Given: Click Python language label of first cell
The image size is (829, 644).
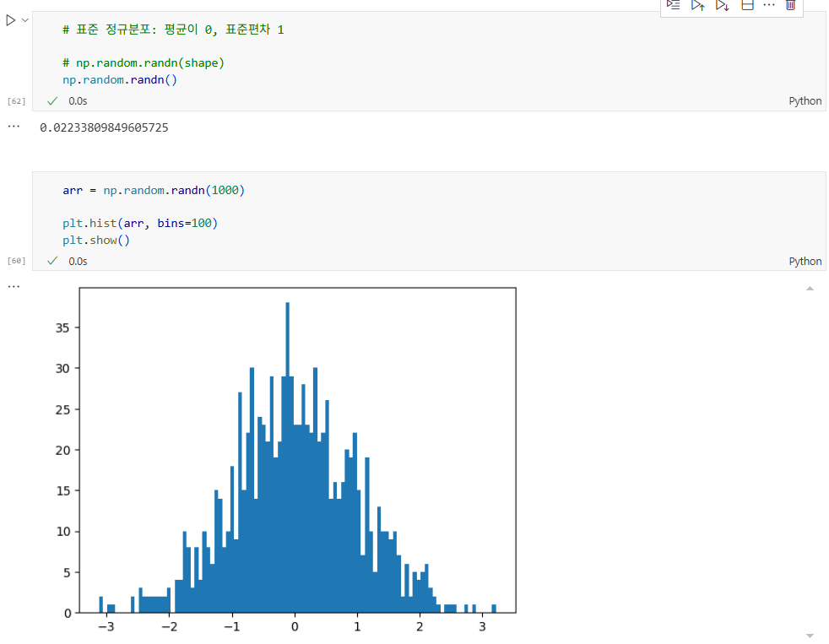Looking at the screenshot, I should [x=805, y=101].
